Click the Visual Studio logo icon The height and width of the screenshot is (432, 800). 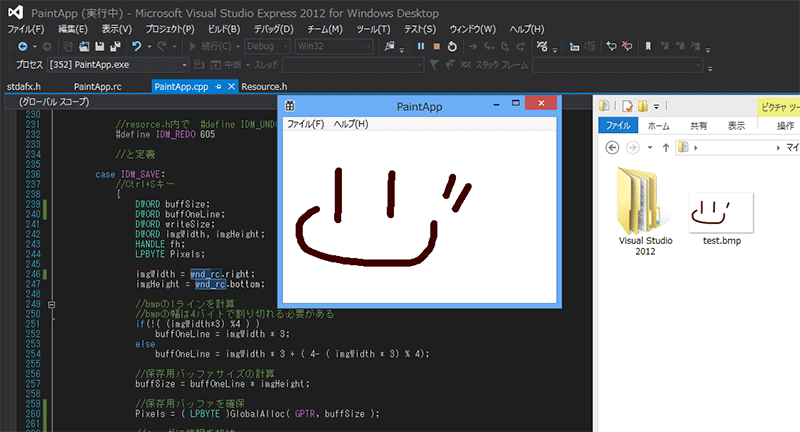point(15,12)
